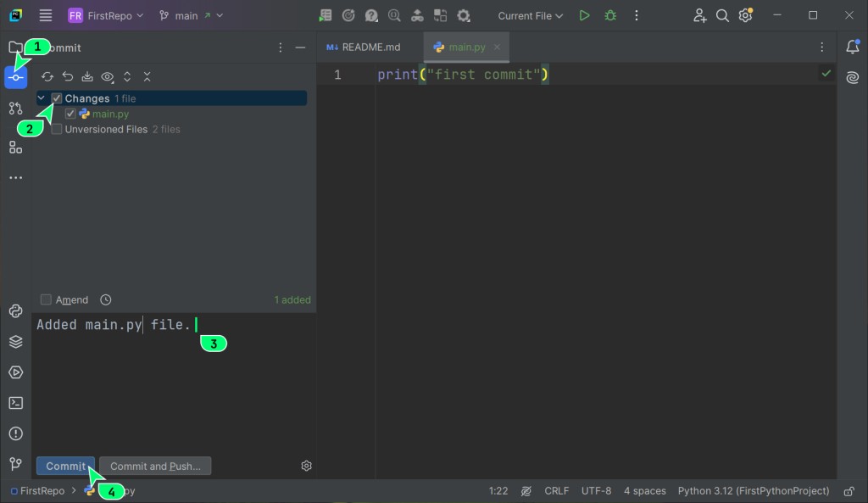The height and width of the screenshot is (503, 868).
Task: Open the Python Console tool window
Action: (15, 311)
